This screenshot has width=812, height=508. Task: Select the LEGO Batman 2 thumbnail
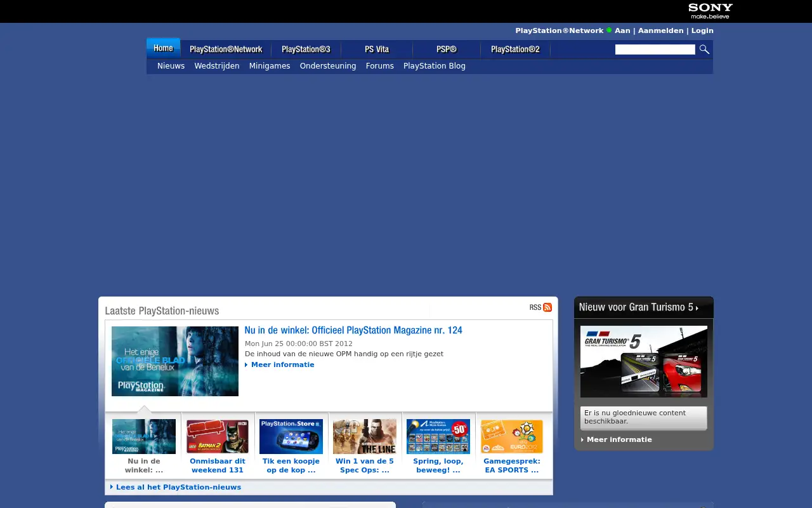[218, 436]
